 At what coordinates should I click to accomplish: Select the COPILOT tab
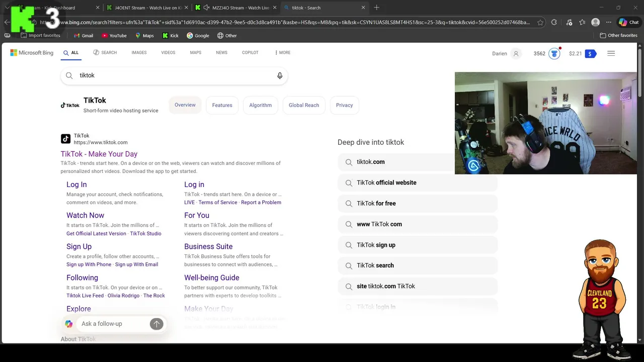click(x=250, y=53)
